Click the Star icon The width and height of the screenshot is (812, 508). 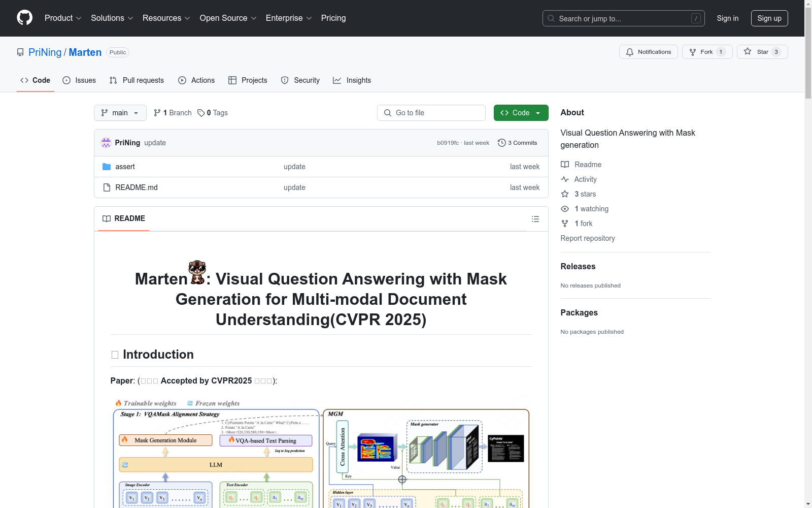(x=748, y=51)
